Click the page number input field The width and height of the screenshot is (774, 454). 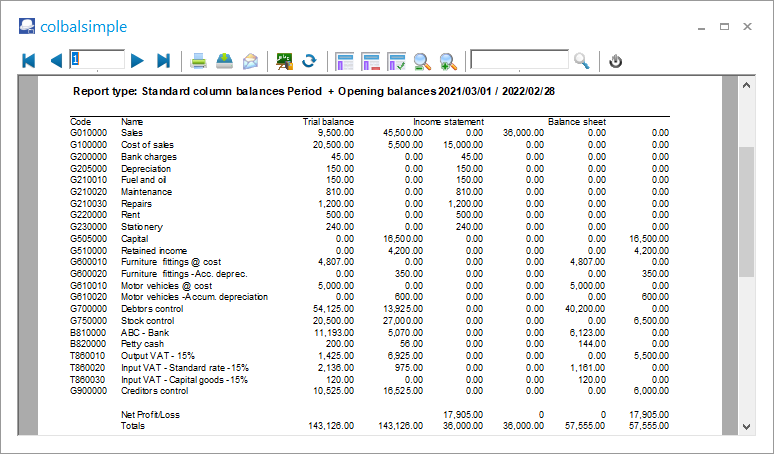tap(97, 60)
